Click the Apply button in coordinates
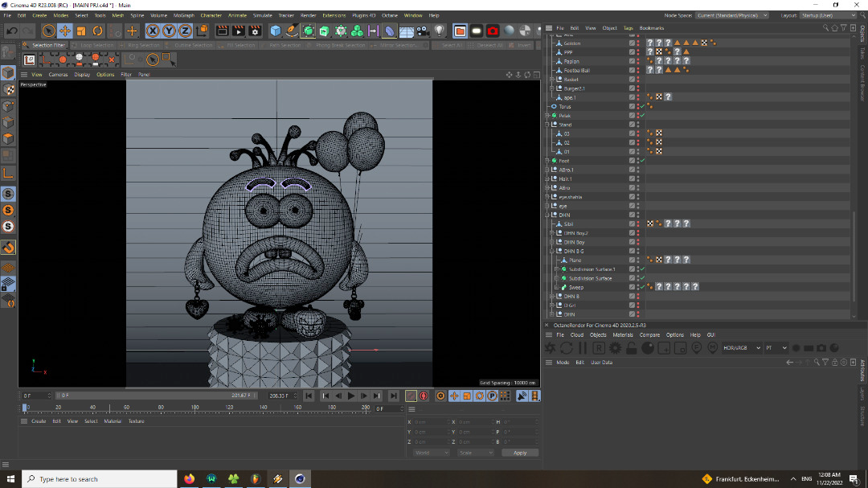This screenshot has width=868, height=488. pyautogui.click(x=520, y=453)
